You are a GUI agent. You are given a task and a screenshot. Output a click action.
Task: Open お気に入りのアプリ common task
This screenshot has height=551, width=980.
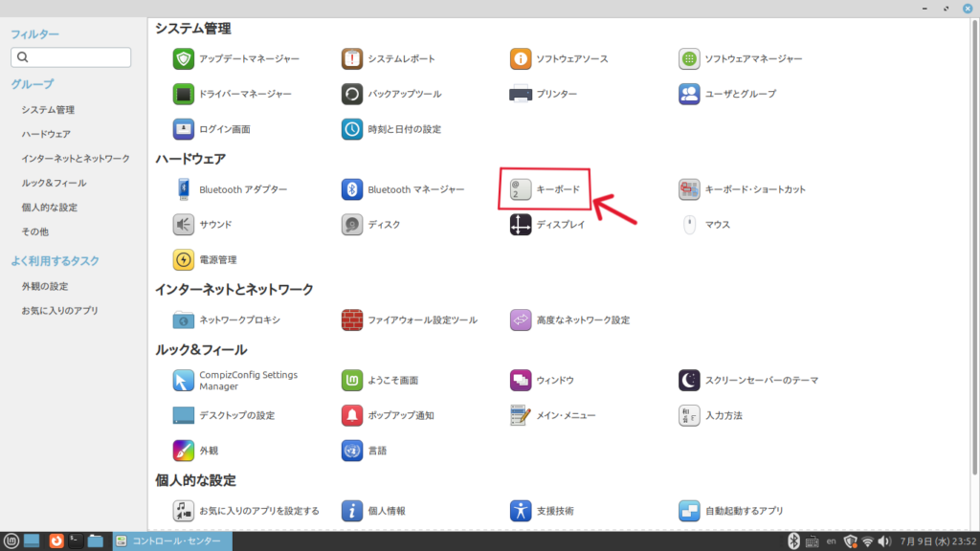click(x=60, y=311)
